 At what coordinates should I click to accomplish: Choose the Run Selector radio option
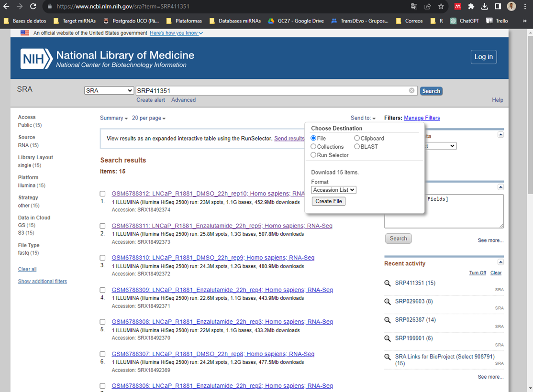pyautogui.click(x=313, y=155)
